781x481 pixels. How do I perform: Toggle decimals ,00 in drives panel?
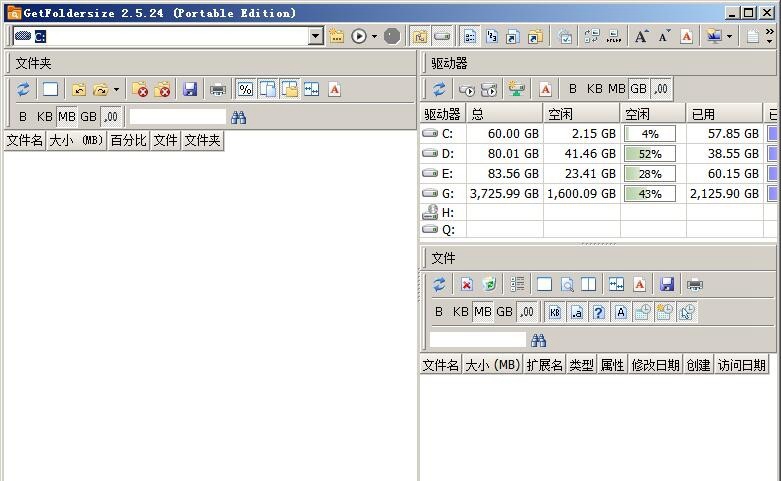(661, 89)
